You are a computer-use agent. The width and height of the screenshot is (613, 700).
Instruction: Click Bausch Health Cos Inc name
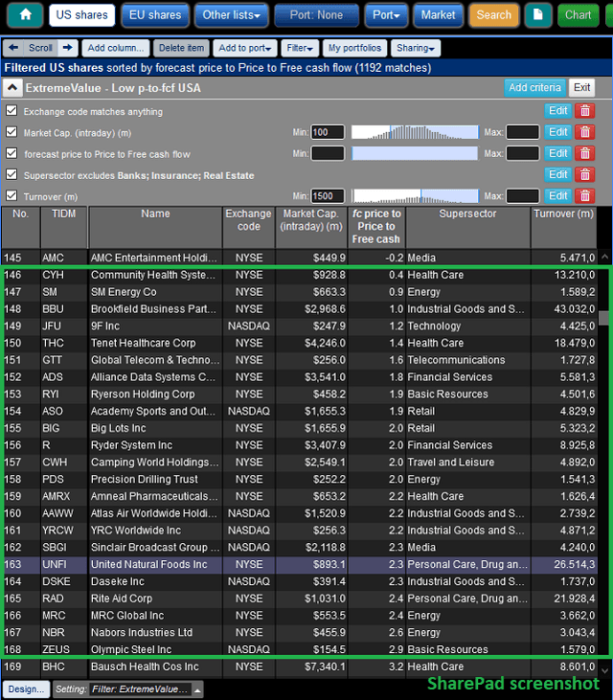click(145, 666)
